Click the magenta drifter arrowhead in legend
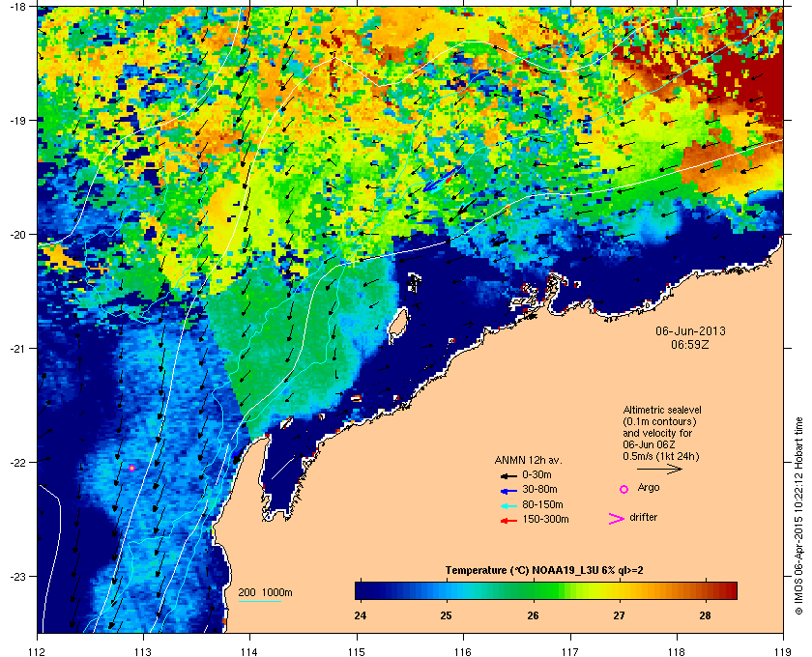Viewport: 812px width, 657px height. click(616, 519)
